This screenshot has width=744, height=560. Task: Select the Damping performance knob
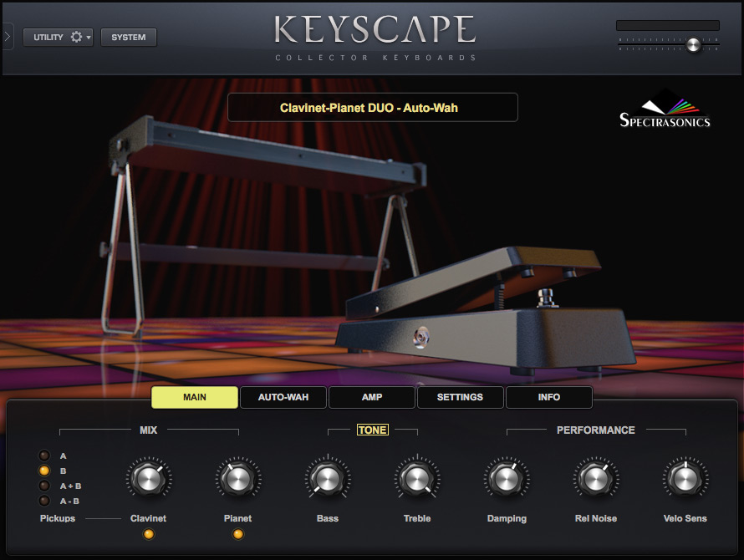[x=507, y=478]
